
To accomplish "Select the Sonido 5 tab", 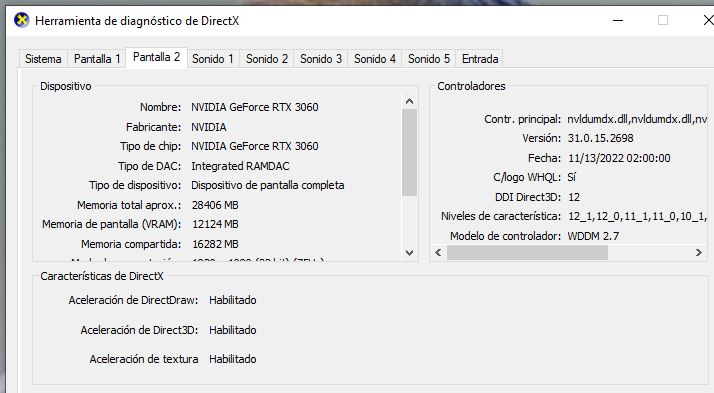I will (x=428, y=59).
